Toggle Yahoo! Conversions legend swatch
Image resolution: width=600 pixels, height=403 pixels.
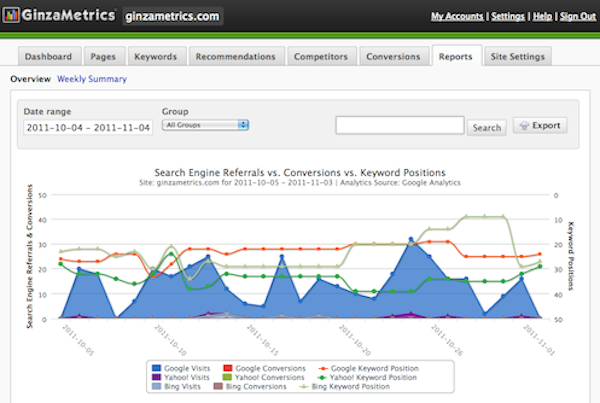click(227, 377)
